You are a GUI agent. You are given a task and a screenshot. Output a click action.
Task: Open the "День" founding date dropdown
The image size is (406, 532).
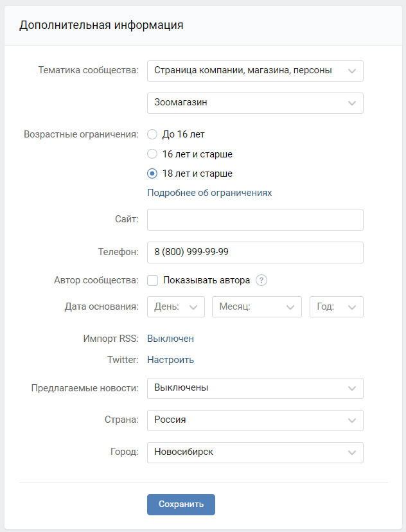(x=175, y=306)
